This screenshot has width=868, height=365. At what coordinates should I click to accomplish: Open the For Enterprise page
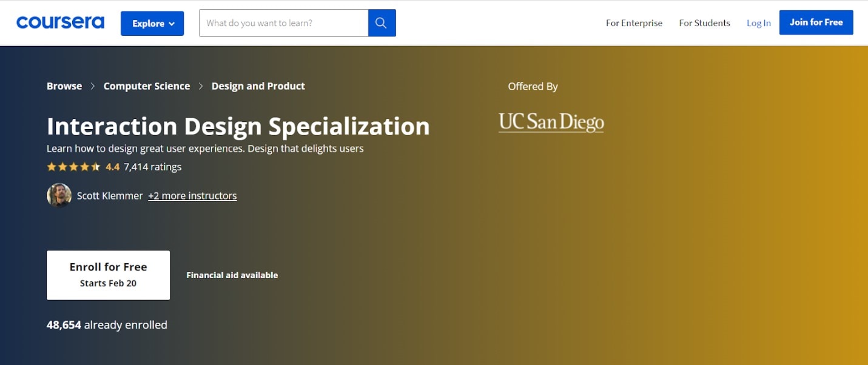(x=634, y=23)
